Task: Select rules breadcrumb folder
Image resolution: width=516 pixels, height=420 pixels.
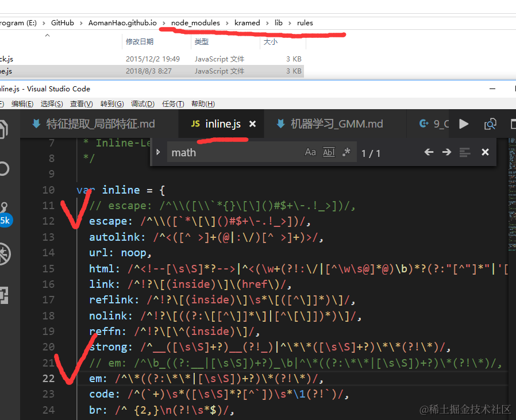Action: (x=305, y=23)
